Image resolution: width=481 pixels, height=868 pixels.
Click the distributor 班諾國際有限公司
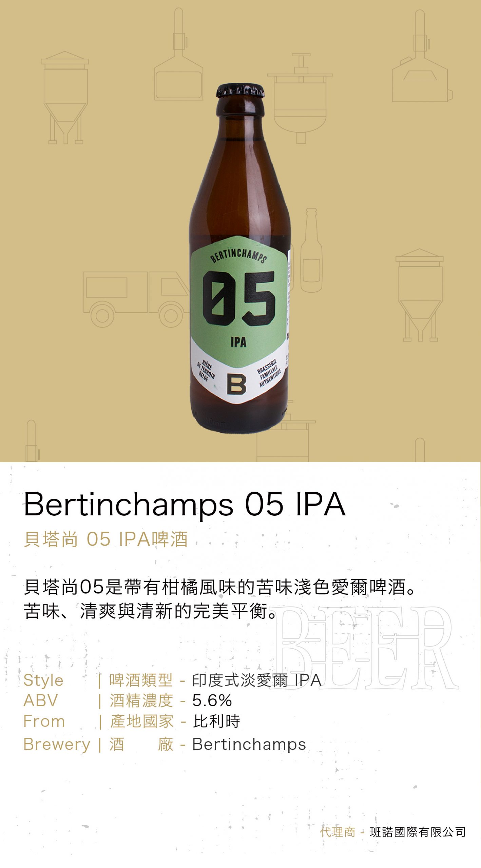(418, 832)
